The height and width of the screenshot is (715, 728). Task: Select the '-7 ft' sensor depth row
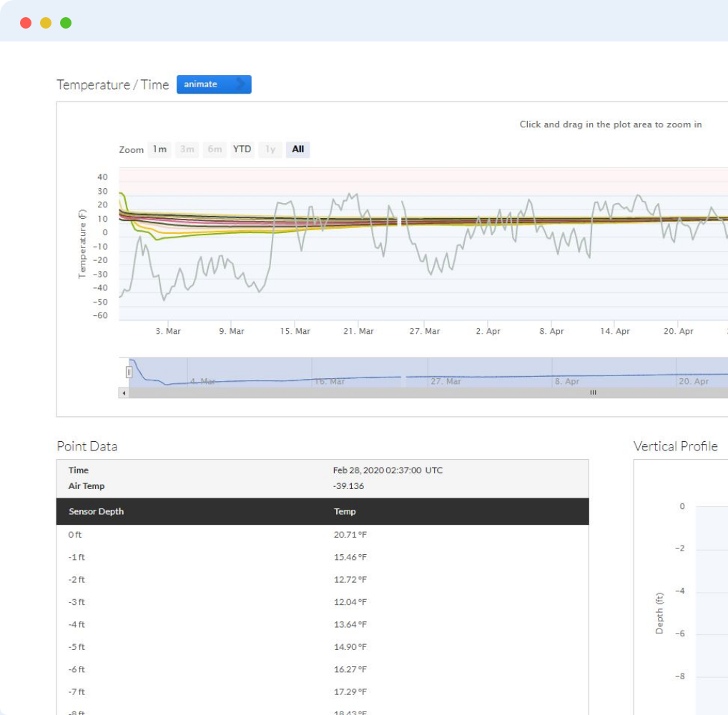click(323, 692)
